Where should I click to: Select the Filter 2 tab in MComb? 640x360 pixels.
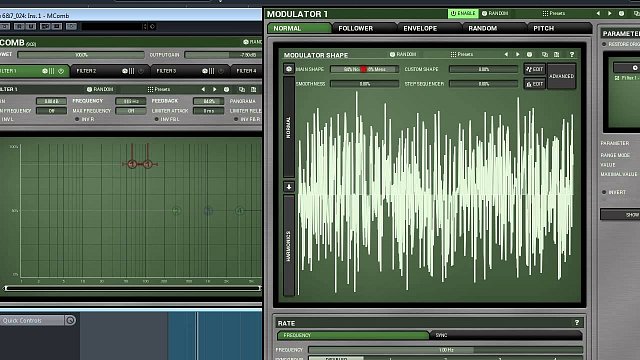point(110,71)
